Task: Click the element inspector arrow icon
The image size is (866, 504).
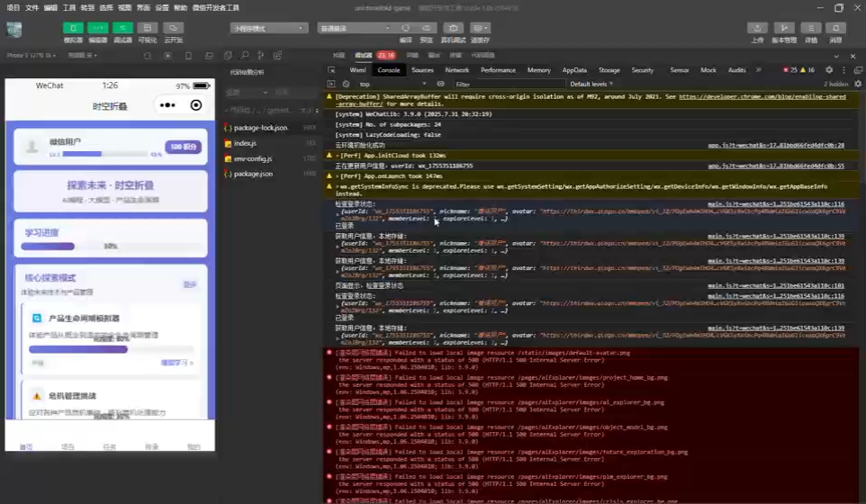Action: (331, 70)
